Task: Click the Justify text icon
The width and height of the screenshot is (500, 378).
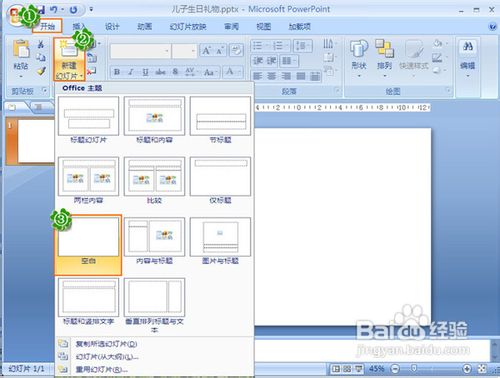Action: tap(301, 76)
